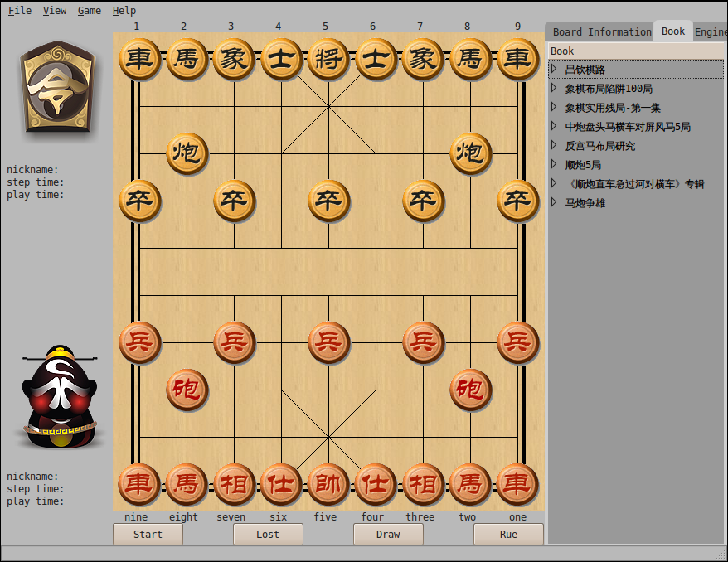Expand the 《顺炮直车急过河对横车》专辑 entry
Screen dimensions: 728x562
(x=554, y=183)
